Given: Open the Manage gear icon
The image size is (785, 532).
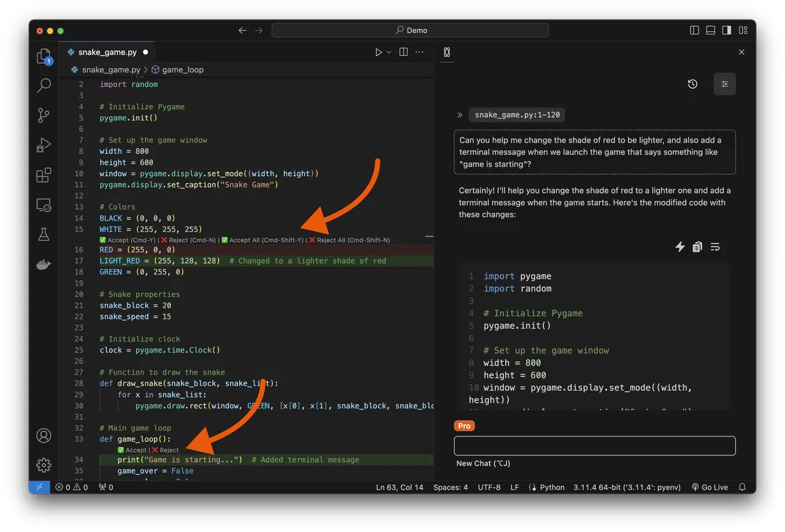Looking at the screenshot, I should 44,465.
